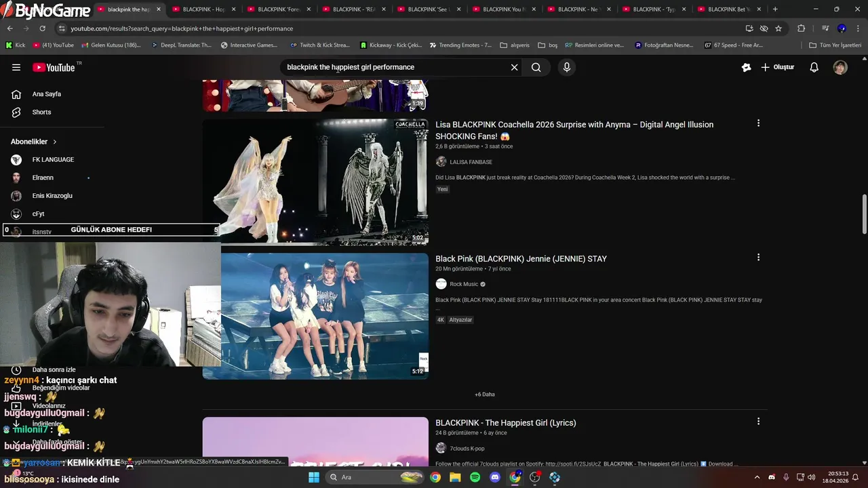Open the YouTube guide hamburger menu

16,67
